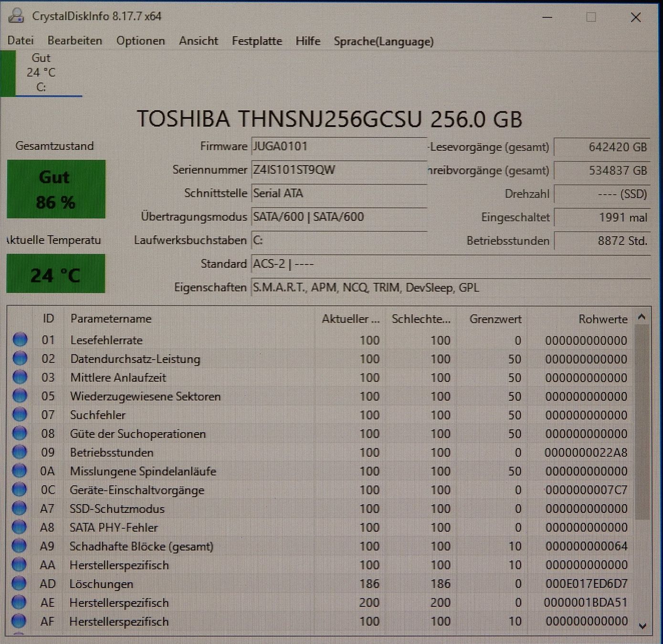
Task: Click the blue status icon for Mittlere Anlaufzeit
Action: (20, 377)
